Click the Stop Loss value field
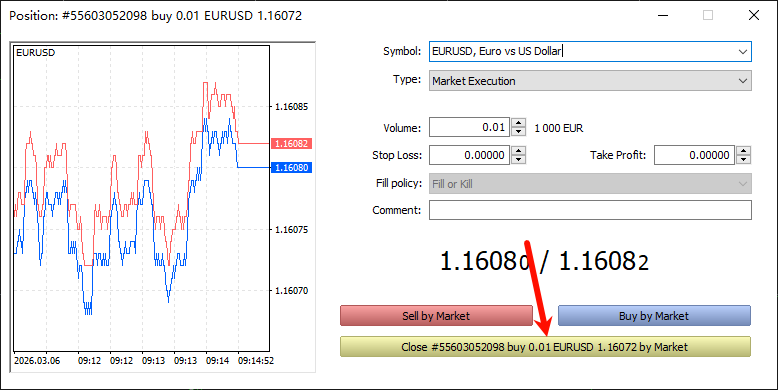778x390 pixels. [469, 155]
